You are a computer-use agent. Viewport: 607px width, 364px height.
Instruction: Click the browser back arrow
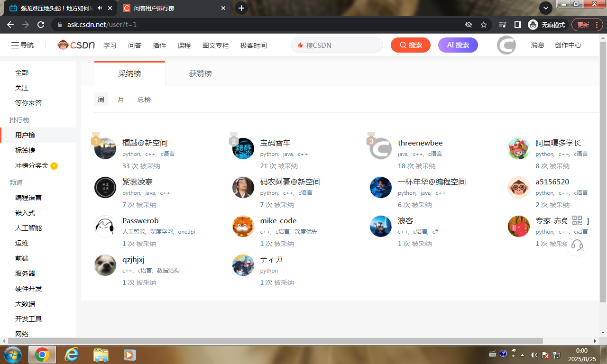(10, 25)
